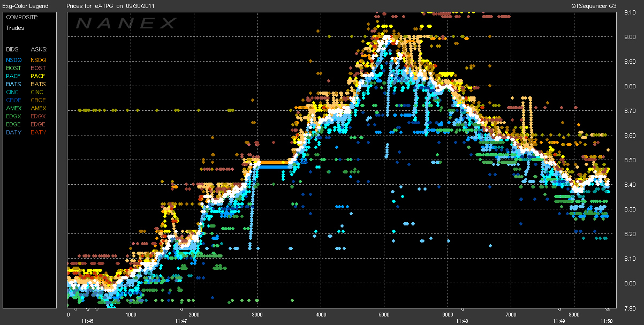
Task: Click the 9.10 price axis label
Action: coord(630,12)
